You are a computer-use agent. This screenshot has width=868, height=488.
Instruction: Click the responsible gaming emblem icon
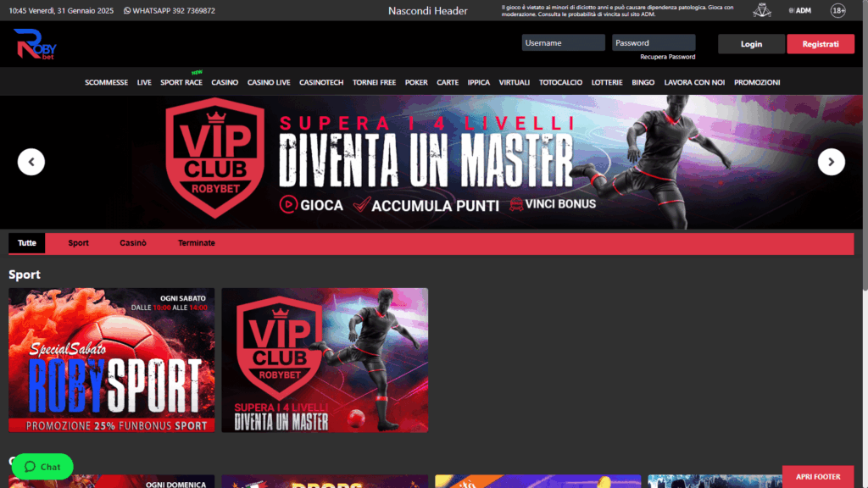click(x=762, y=10)
